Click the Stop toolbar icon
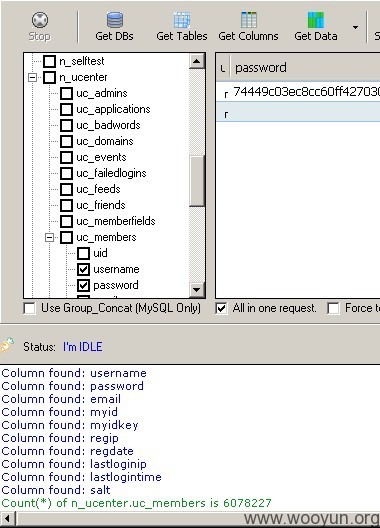Viewport: 380px width, 528px height. [x=40, y=20]
